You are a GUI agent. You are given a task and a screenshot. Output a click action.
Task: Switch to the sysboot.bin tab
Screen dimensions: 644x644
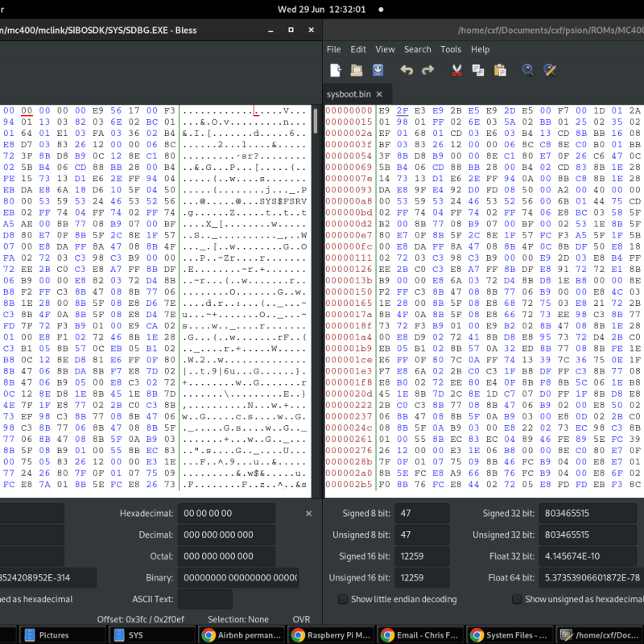[349, 94]
